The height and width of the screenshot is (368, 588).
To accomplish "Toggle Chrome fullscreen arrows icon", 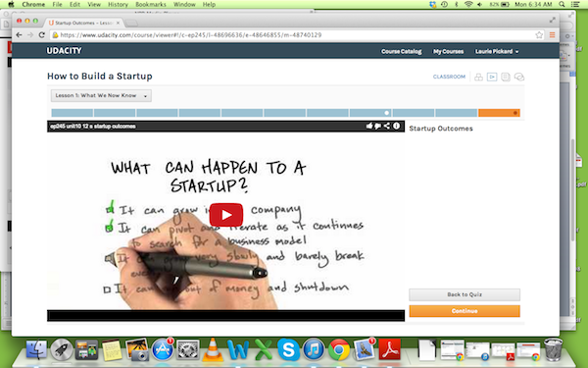I will coord(552,20).
